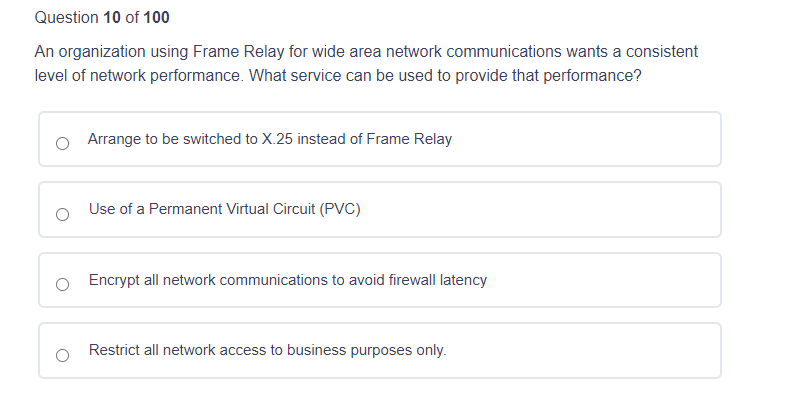
Task: Click blank space inside the Encrypt answer card
Action: (x=603, y=280)
